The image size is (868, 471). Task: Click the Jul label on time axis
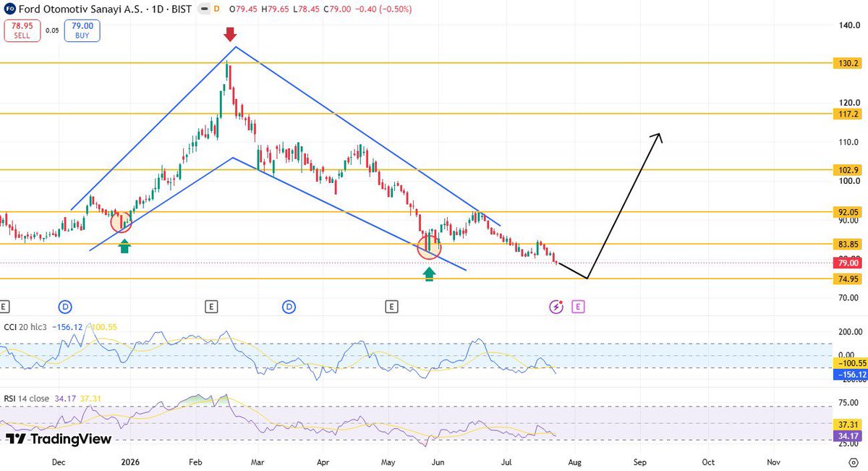[506, 461]
